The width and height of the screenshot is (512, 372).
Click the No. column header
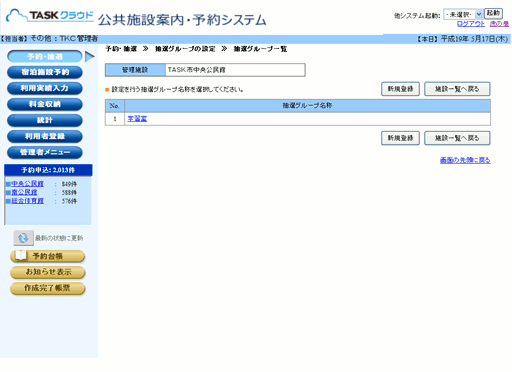[x=115, y=106]
